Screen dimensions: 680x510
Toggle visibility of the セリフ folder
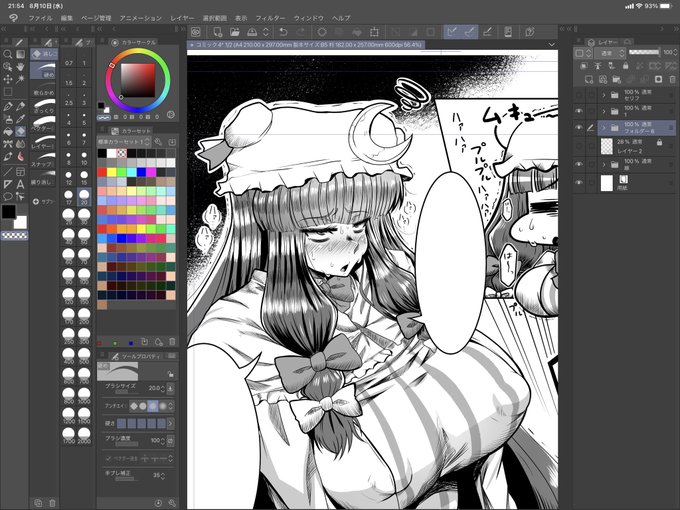(x=579, y=95)
